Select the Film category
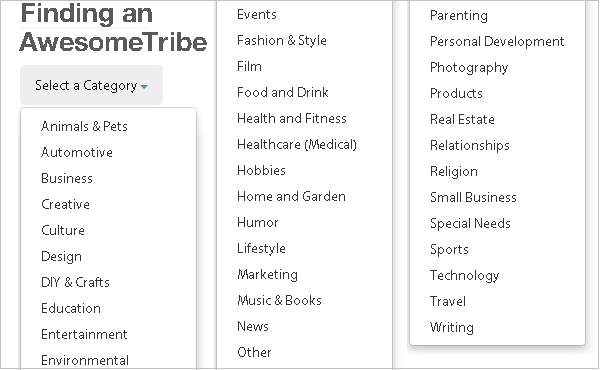600x370 pixels. pos(249,67)
